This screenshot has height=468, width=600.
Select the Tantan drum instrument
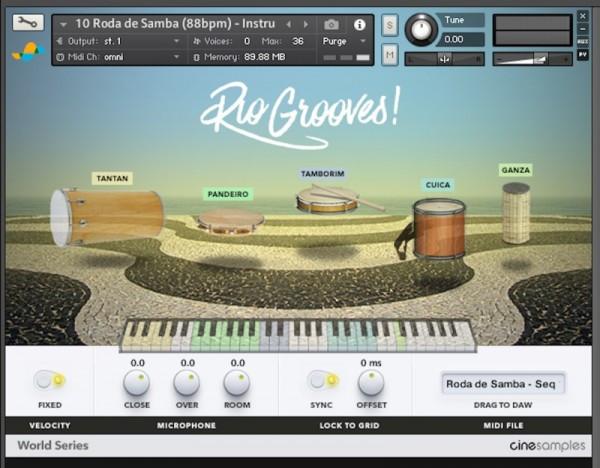click(x=106, y=217)
